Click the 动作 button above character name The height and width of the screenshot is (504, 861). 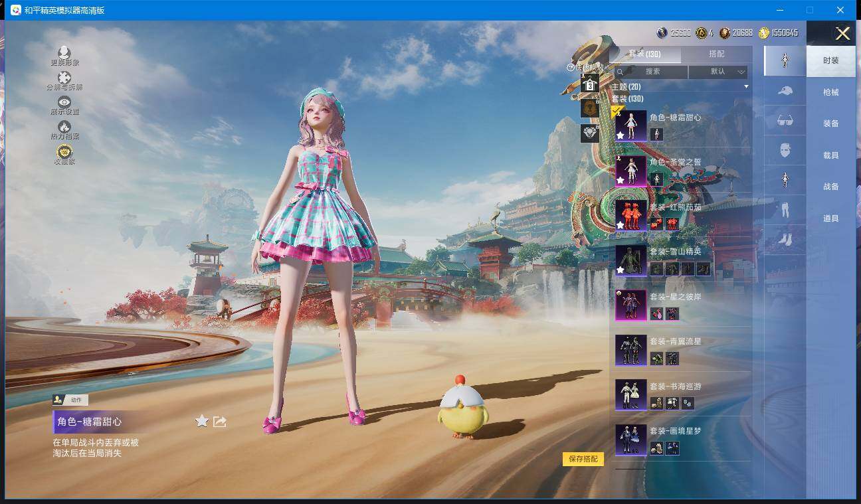click(70, 400)
